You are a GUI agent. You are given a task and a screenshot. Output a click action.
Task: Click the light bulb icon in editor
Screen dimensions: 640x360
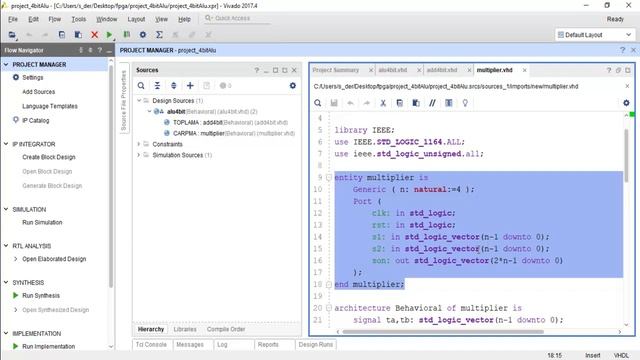coord(465,103)
